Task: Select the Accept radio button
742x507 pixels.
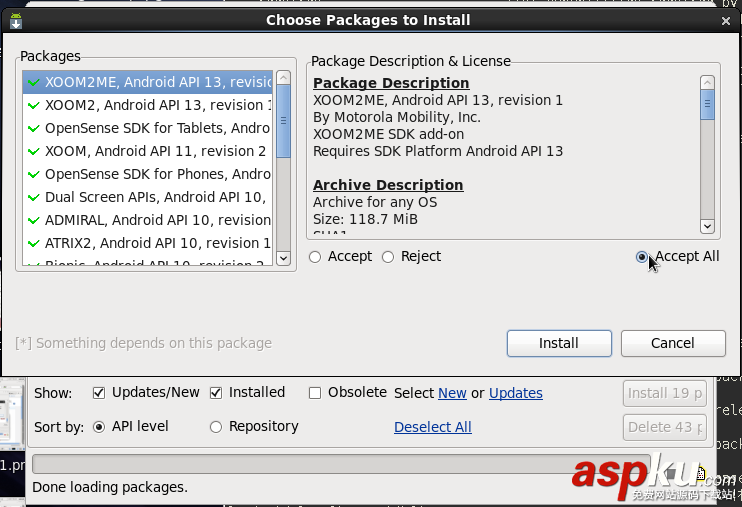Action: pyautogui.click(x=315, y=257)
